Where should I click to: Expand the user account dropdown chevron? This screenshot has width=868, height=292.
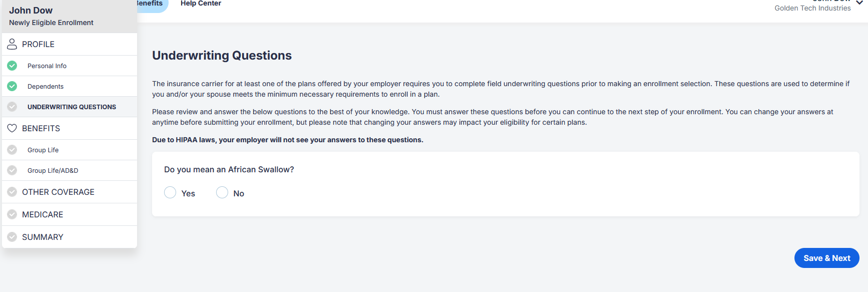[x=859, y=3]
